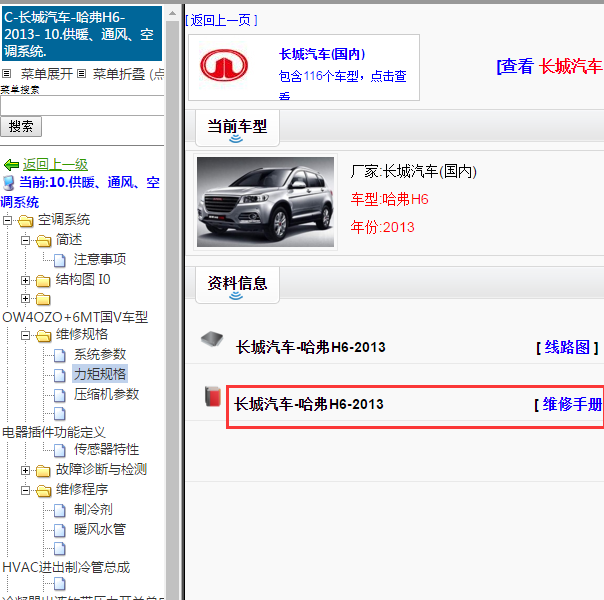Collapse the 维修规格 tree node

click(25, 335)
